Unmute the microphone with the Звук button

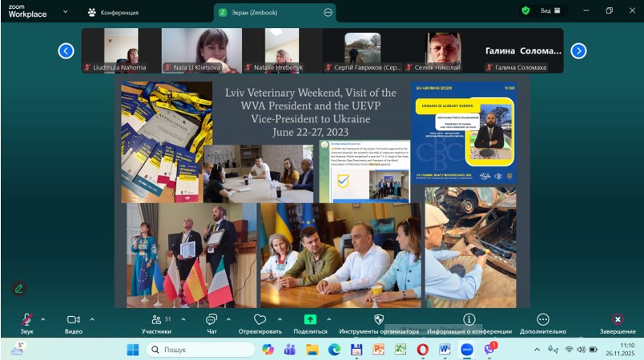coord(26,320)
